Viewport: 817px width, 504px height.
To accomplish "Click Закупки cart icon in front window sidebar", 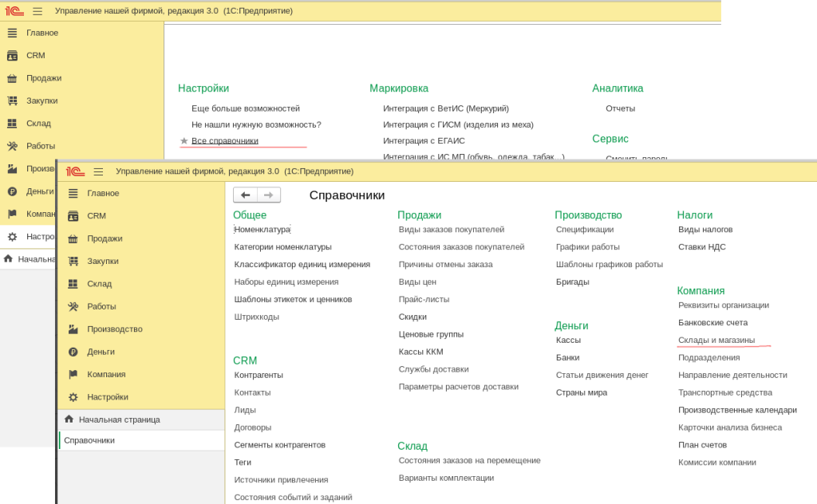I will click(73, 261).
